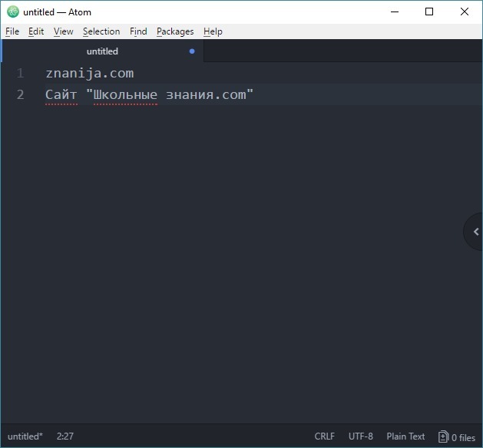The image size is (483, 448).
Task: Open the Help menu
Action: 213,31
